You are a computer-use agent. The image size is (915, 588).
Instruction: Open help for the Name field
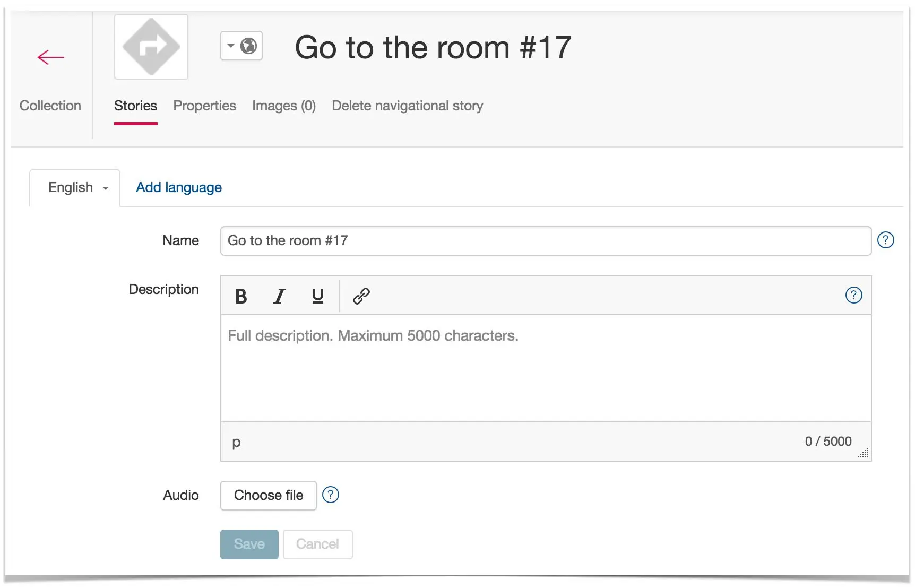tap(885, 240)
